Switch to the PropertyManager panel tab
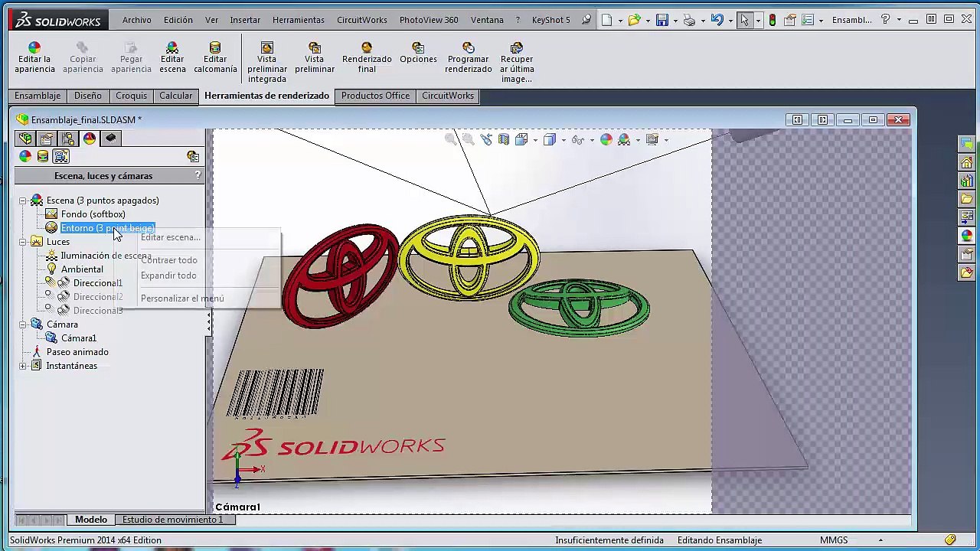This screenshot has width=980, height=551. 47,139
